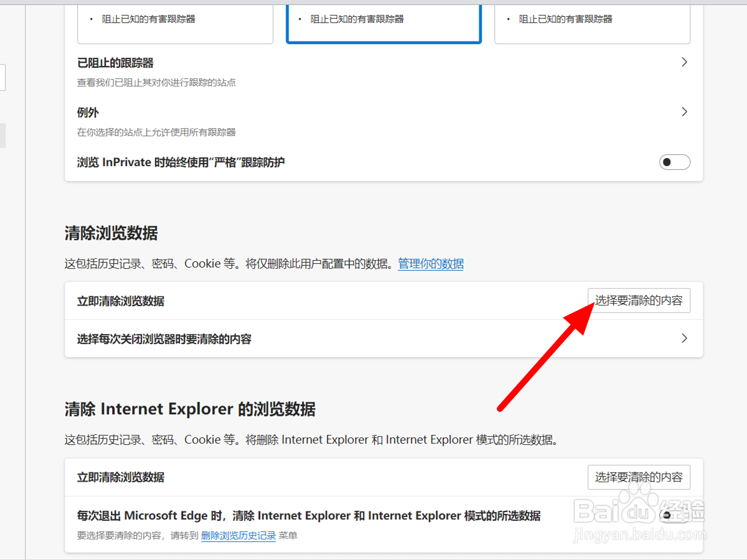The height and width of the screenshot is (560, 747).
Task: Open the 删除浏览历史记录 link
Action: pyautogui.click(x=238, y=535)
